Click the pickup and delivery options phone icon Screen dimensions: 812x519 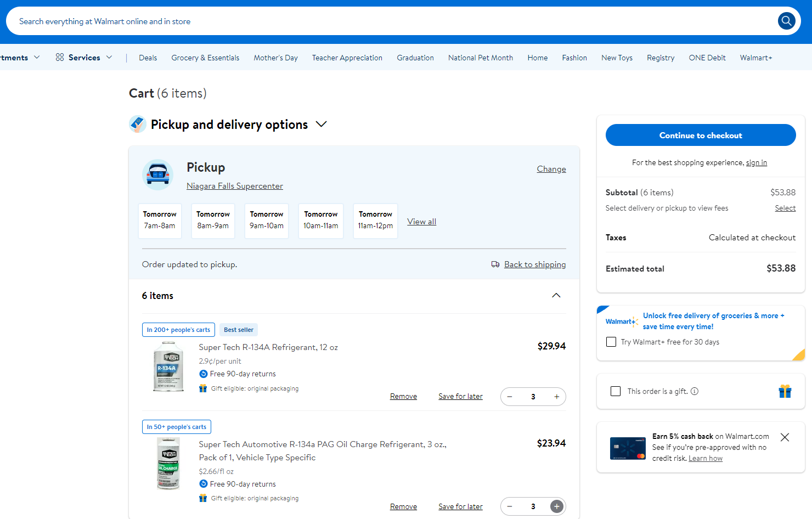pyautogui.click(x=137, y=124)
